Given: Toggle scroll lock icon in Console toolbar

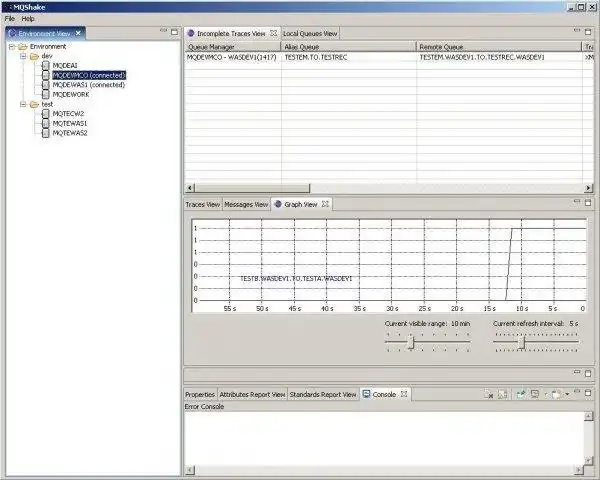Looking at the screenshot, I should click(x=503, y=394).
